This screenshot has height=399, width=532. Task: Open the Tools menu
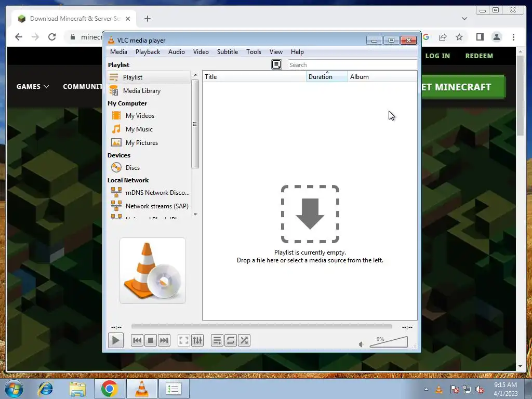254,52
